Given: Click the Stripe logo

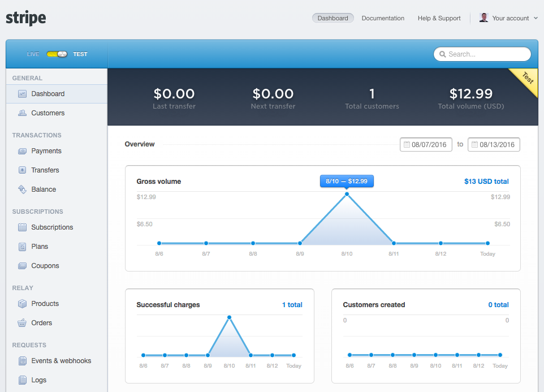Looking at the screenshot, I should point(26,18).
